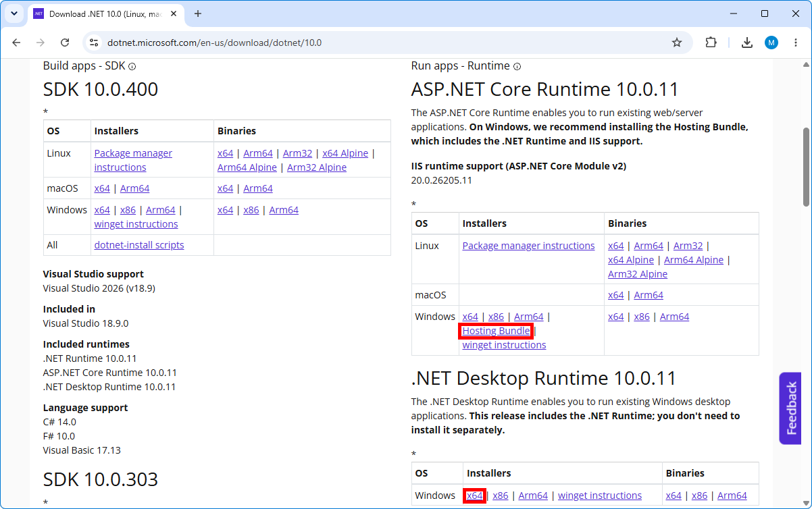Download the ASP.NET Core Hosting Bundle
Viewport: 812px width, 509px height.
pos(496,331)
